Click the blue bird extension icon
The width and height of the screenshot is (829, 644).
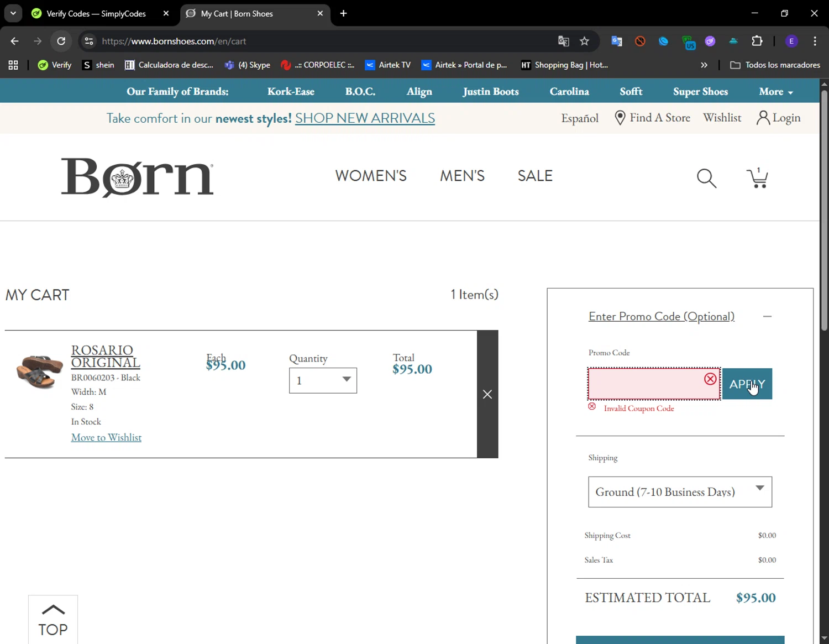664,41
